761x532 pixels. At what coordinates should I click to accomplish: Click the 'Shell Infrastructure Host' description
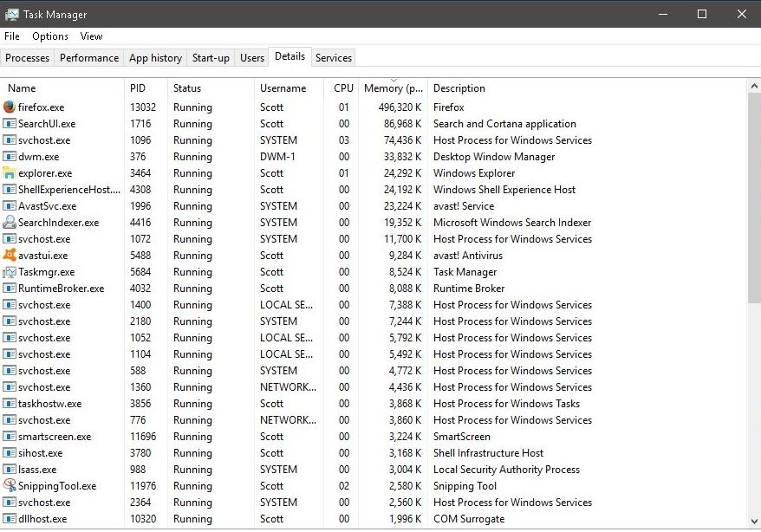[488, 453]
